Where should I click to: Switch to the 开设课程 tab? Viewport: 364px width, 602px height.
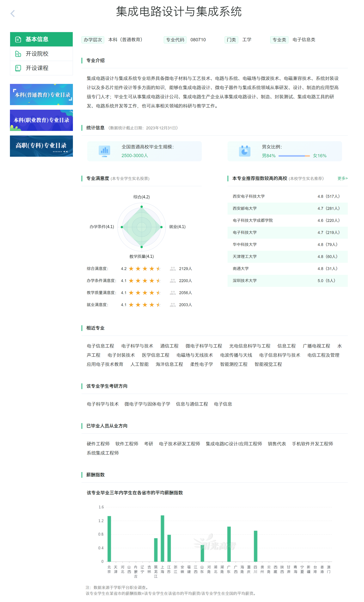click(x=41, y=68)
